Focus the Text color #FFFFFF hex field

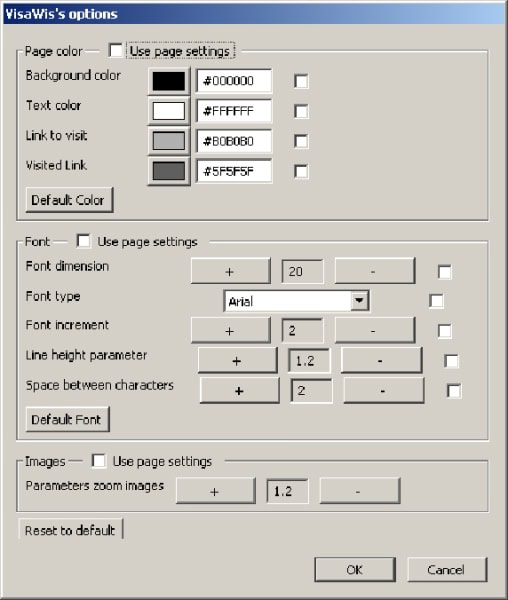click(x=234, y=111)
